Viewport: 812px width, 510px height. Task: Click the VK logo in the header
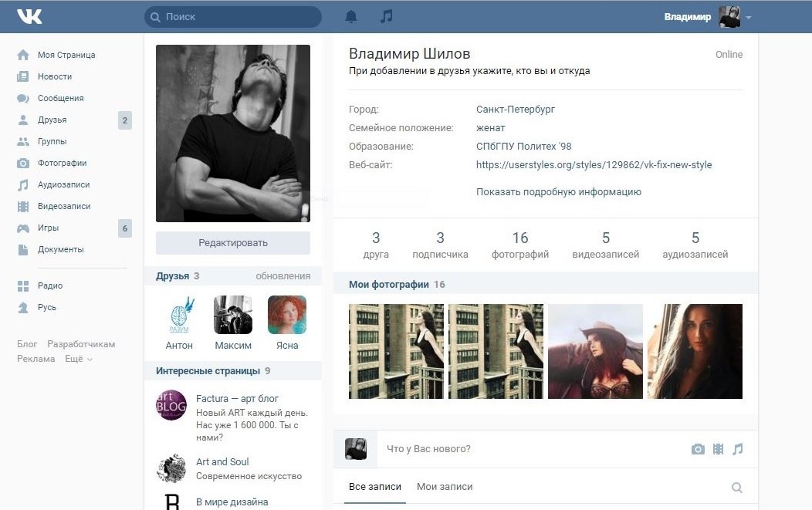pos(29,16)
